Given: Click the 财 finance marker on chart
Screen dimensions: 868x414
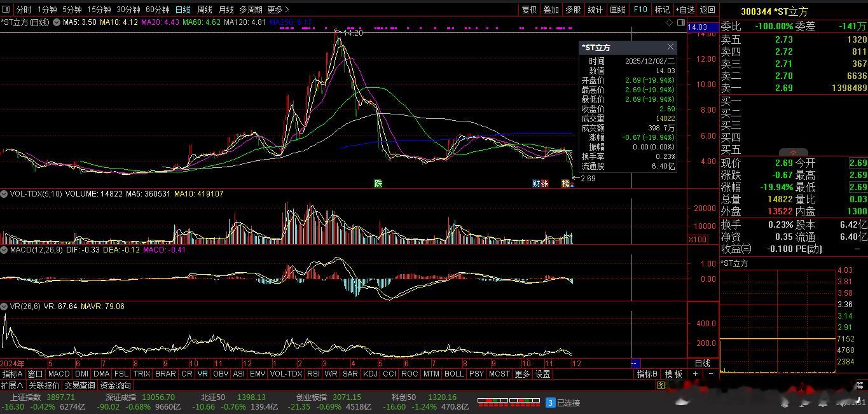Looking at the screenshot, I should pyautogui.click(x=536, y=183).
